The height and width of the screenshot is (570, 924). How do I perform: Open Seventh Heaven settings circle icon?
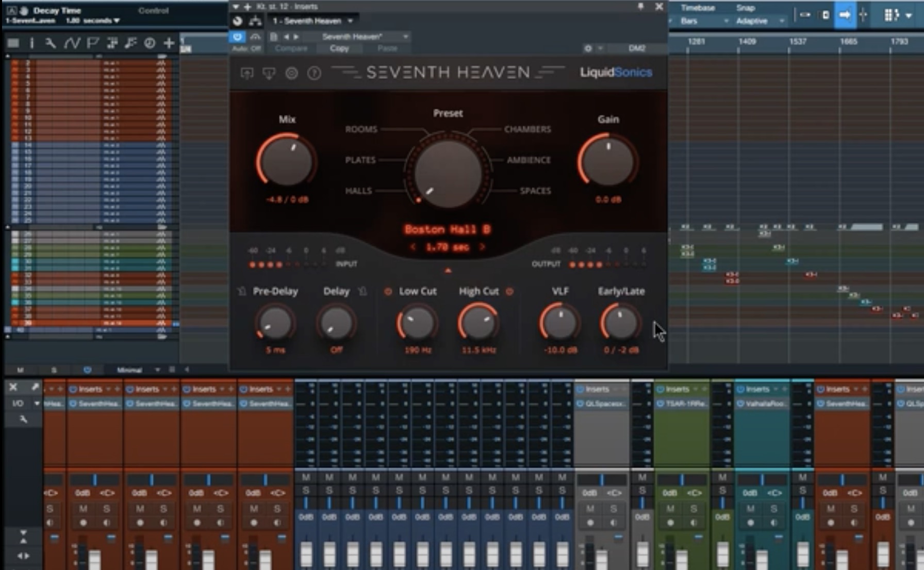click(x=292, y=73)
